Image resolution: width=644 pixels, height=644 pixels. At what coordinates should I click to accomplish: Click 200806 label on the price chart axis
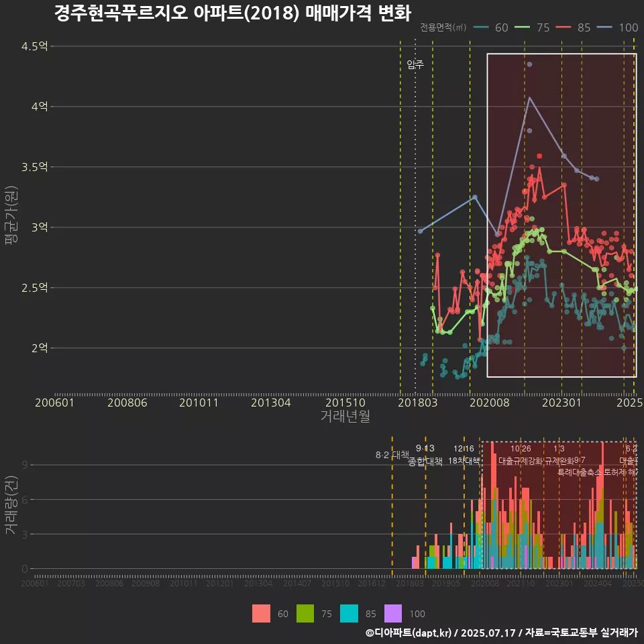click(x=127, y=402)
